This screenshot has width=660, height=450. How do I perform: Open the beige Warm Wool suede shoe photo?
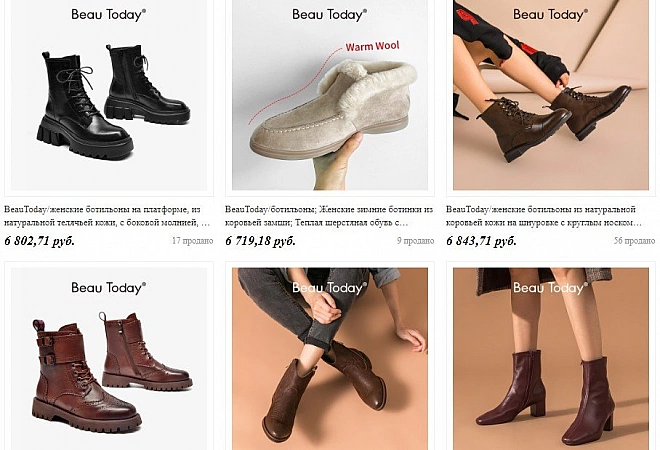click(x=330, y=95)
